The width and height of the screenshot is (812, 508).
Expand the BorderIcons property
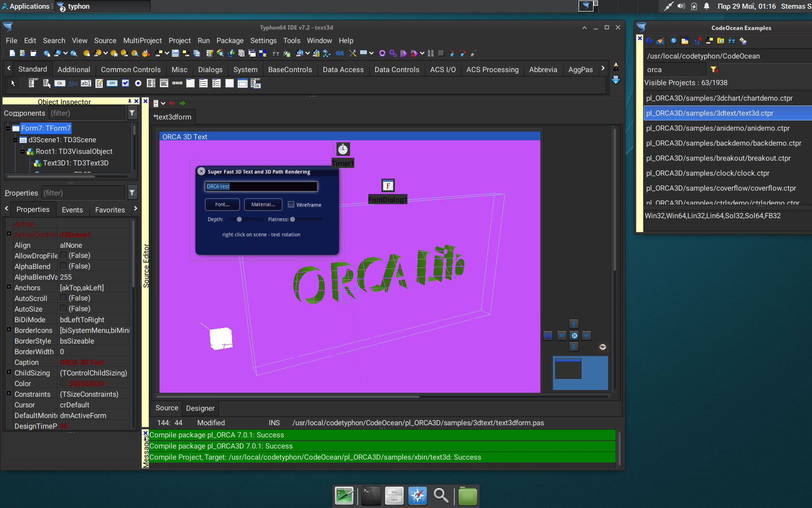[x=9, y=329]
